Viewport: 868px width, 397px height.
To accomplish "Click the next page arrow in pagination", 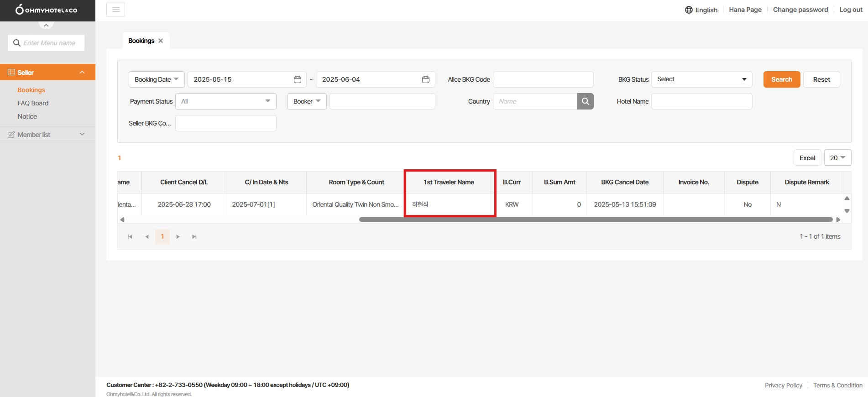I will [178, 237].
